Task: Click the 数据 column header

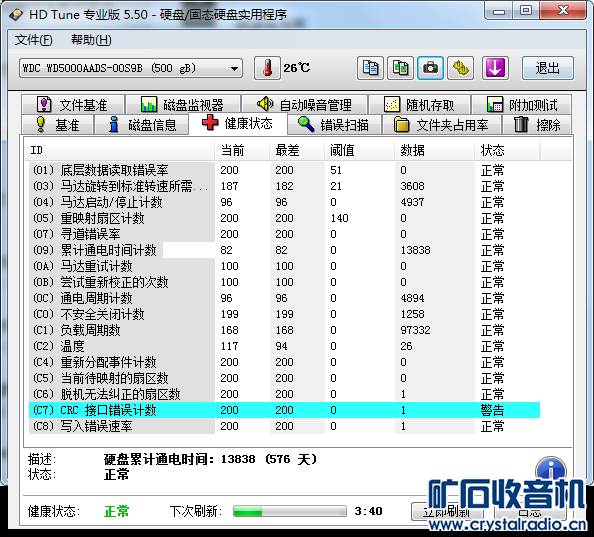Action: tap(435, 150)
